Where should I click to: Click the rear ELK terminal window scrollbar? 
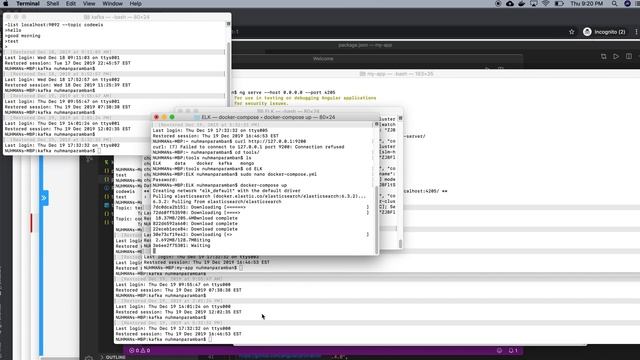pyautogui.click(x=400, y=244)
